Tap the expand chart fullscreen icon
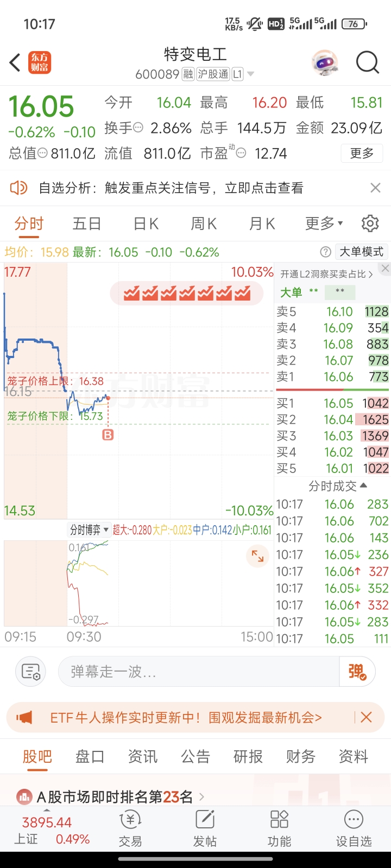Viewport: 391px width, 868px height. 257,557
